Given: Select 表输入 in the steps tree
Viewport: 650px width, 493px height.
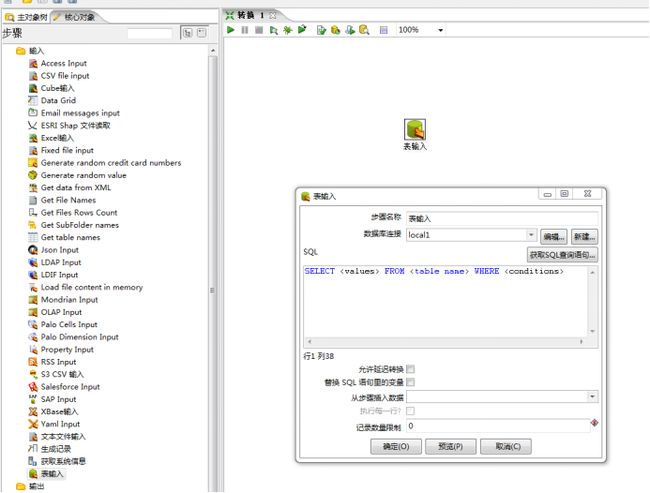Looking at the screenshot, I should [x=52, y=474].
